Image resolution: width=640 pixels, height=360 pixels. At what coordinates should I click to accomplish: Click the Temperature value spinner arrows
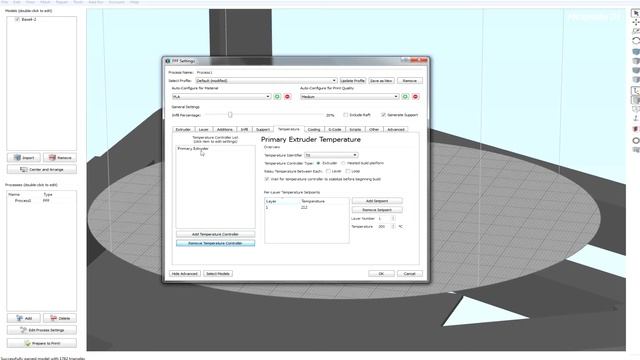pyautogui.click(x=393, y=226)
